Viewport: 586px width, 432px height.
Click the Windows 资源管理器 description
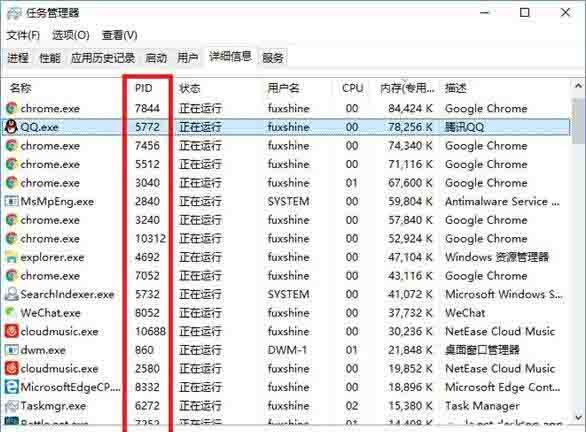pyautogui.click(x=497, y=257)
